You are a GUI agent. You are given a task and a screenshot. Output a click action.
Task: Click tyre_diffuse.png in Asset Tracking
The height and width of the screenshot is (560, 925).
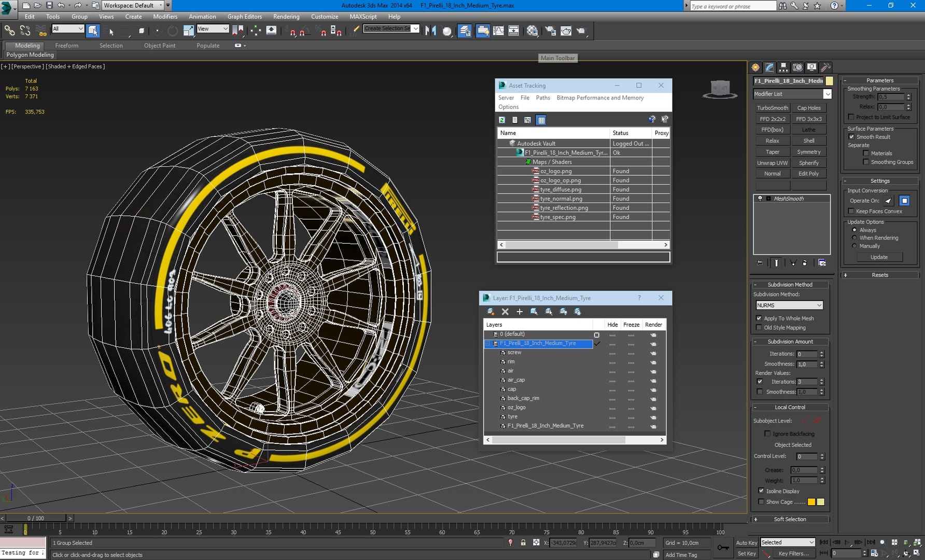click(x=560, y=189)
